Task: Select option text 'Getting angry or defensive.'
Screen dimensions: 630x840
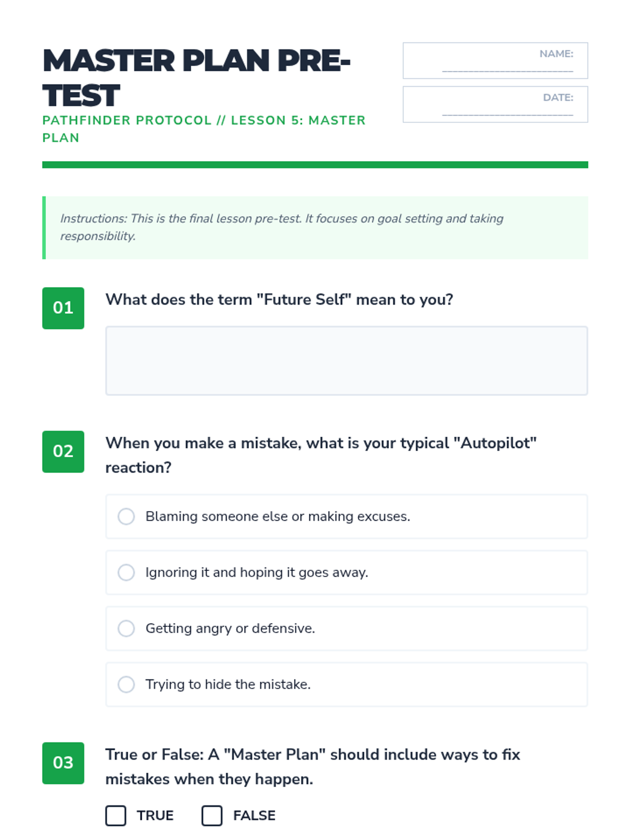Action: tap(230, 628)
